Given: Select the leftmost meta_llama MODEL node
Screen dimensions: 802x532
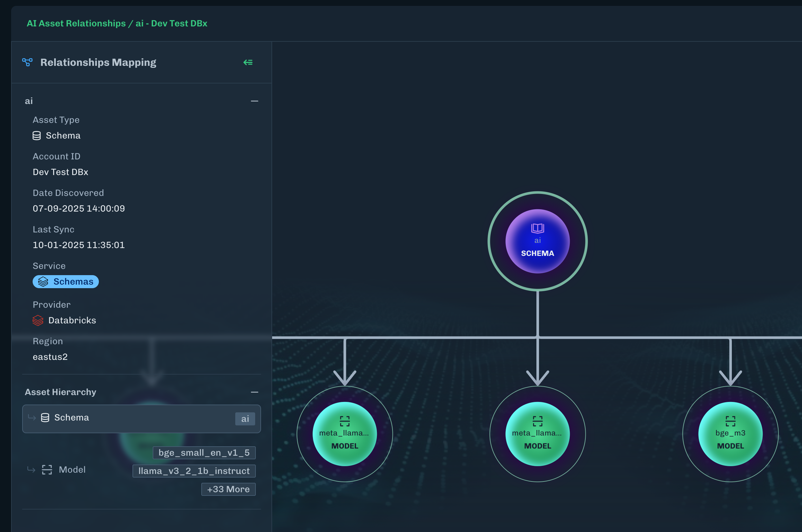Looking at the screenshot, I should click(x=345, y=434).
